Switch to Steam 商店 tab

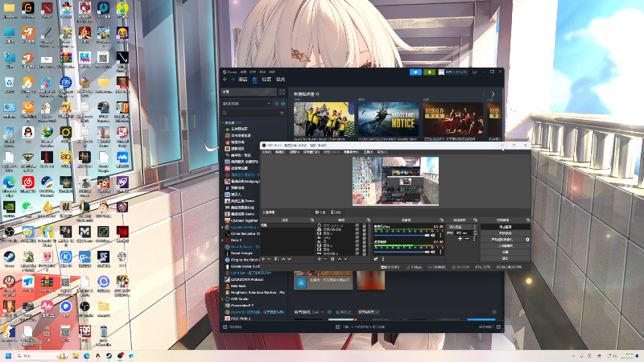click(243, 79)
